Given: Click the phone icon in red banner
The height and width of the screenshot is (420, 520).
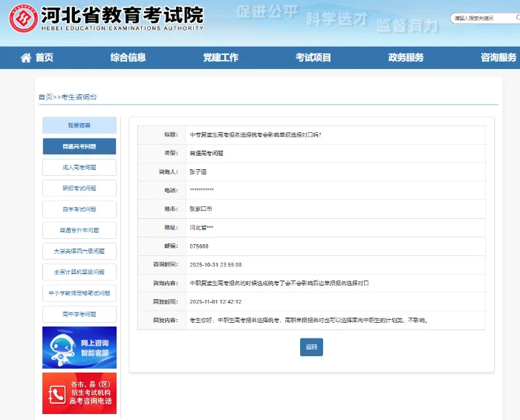Looking at the screenshot, I should [56, 395].
